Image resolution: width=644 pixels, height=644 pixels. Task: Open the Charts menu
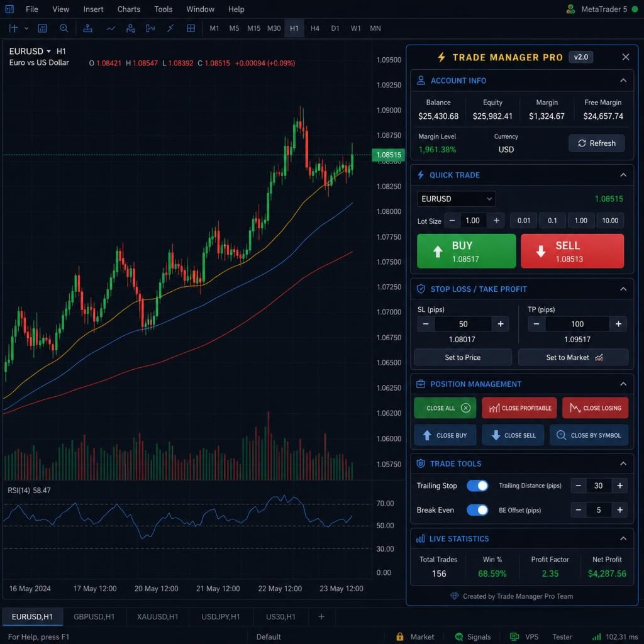(128, 9)
